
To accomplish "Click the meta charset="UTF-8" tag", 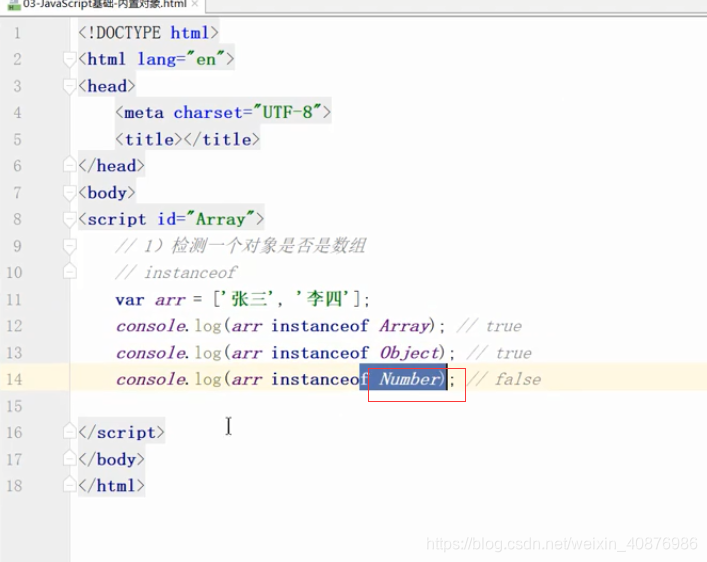I will 223,112.
